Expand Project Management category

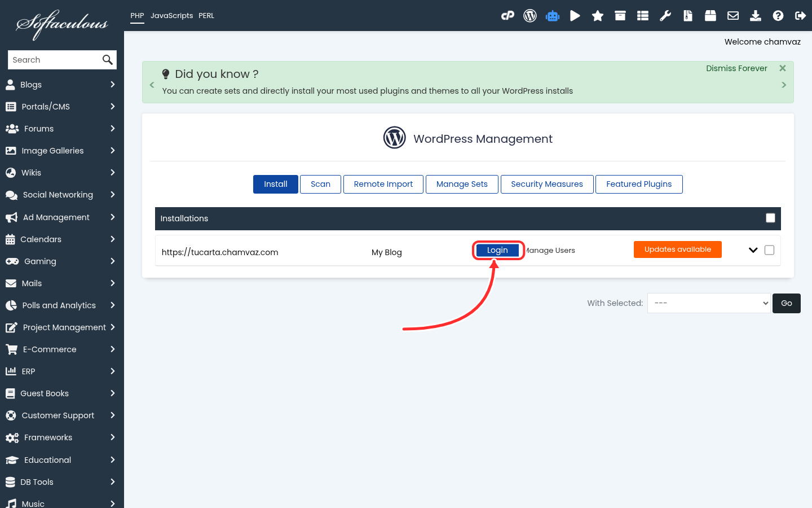pyautogui.click(x=113, y=327)
